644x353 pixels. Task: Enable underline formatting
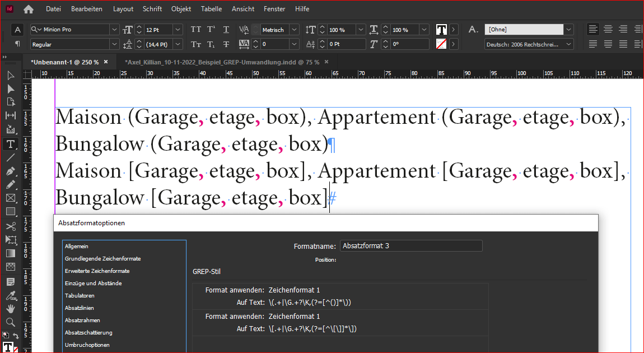[x=226, y=28]
